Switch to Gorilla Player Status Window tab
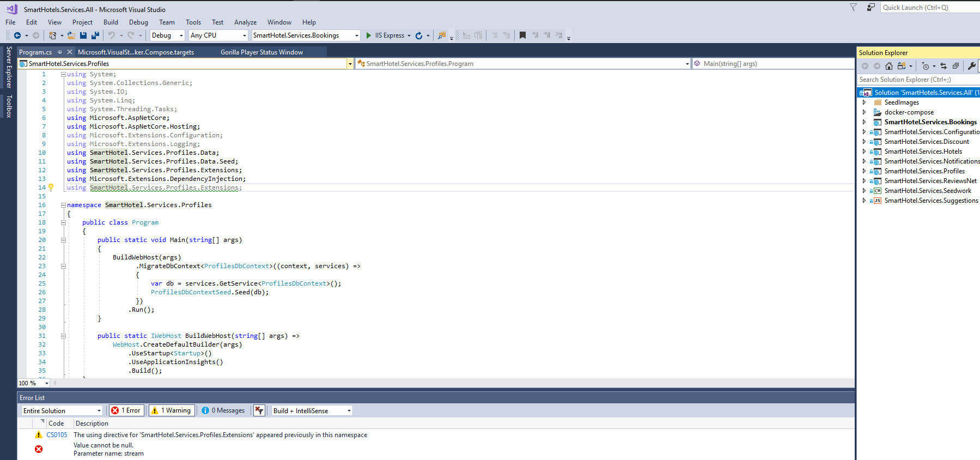The width and height of the screenshot is (980, 460). (x=261, y=52)
